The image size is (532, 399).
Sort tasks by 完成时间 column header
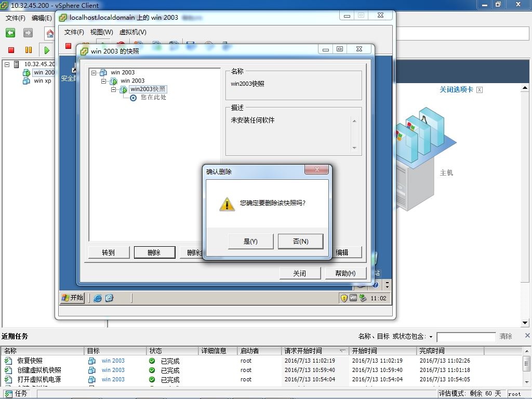(450, 351)
